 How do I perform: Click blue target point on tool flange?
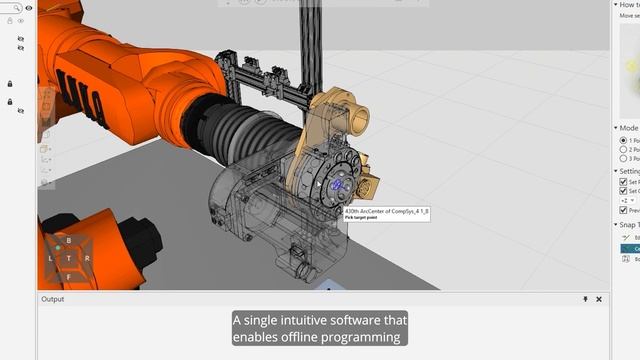[338, 185]
